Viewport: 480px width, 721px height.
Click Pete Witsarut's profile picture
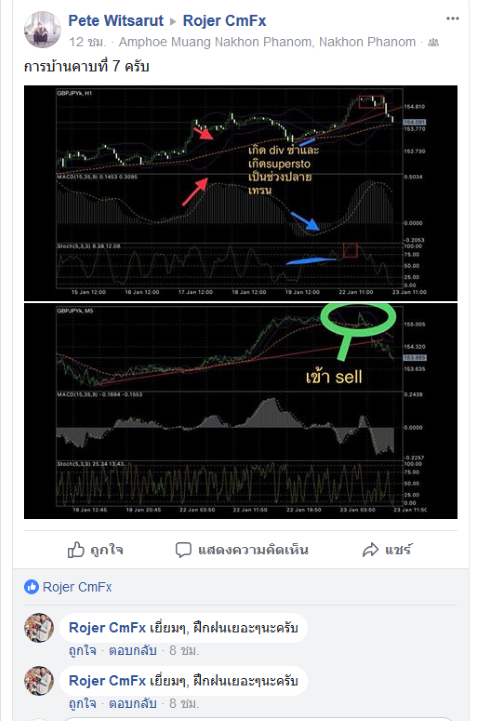[x=42, y=30]
